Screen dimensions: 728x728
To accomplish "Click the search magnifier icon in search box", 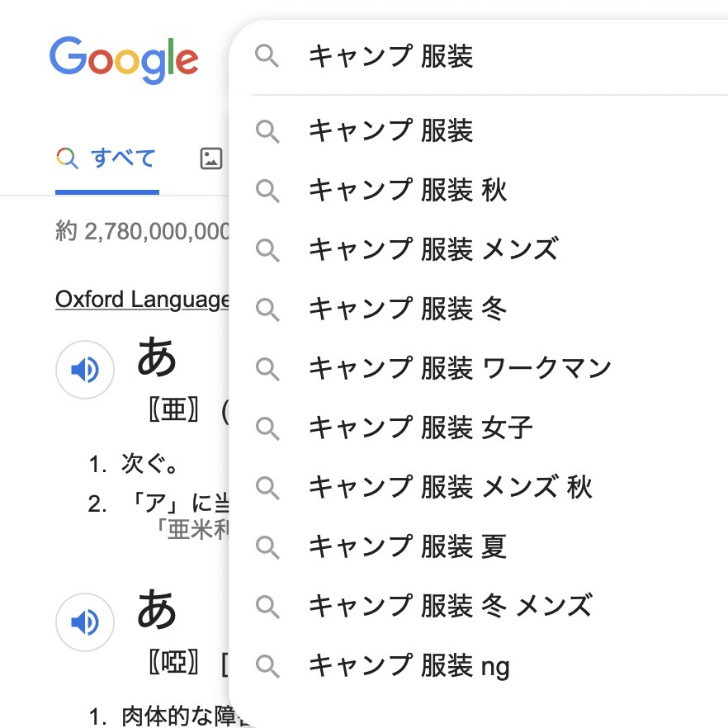I will click(x=267, y=57).
